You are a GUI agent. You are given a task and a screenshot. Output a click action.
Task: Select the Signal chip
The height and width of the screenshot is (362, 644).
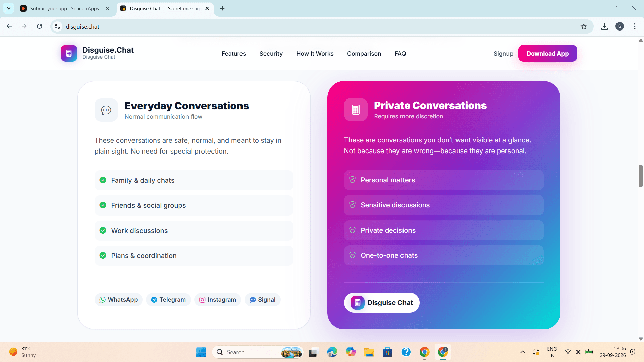(x=263, y=300)
